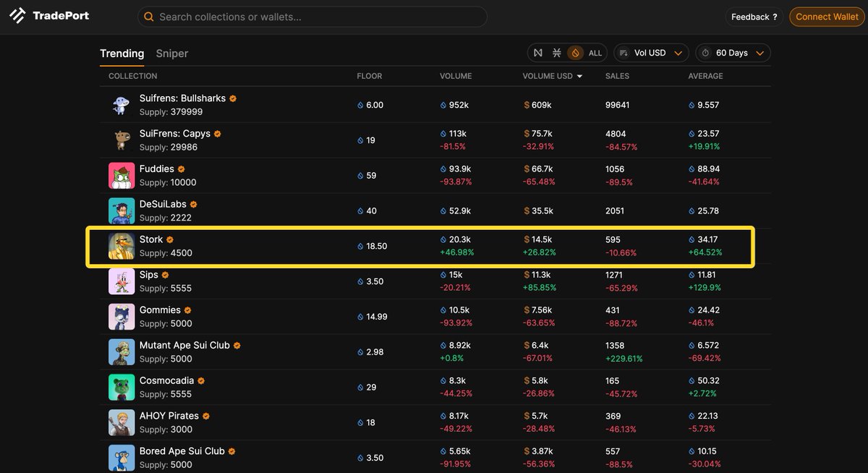This screenshot has height=473, width=868.
Task: Sort by VOLUME USD column header
Action: pos(553,76)
